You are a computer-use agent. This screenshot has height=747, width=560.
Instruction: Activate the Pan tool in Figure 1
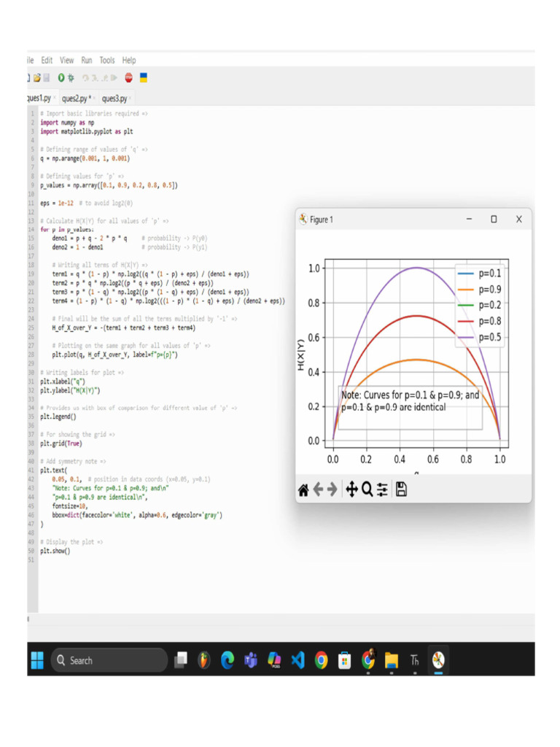pos(352,489)
